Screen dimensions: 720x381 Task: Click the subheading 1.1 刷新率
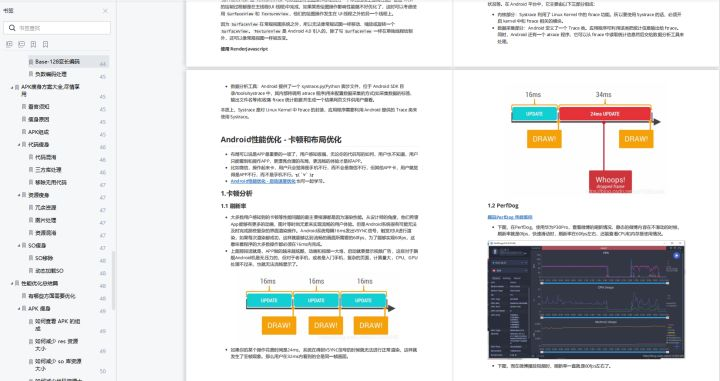(x=232, y=206)
